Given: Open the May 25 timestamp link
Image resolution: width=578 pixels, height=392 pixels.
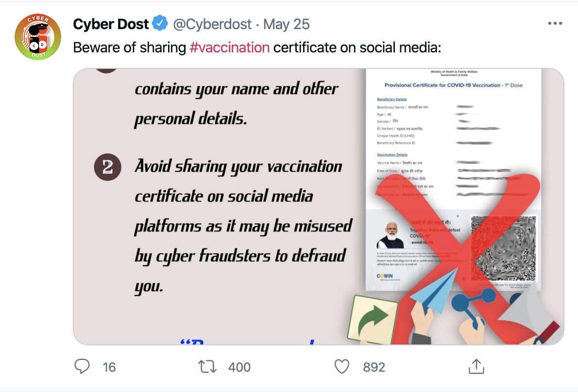Looking at the screenshot, I should coord(286,24).
